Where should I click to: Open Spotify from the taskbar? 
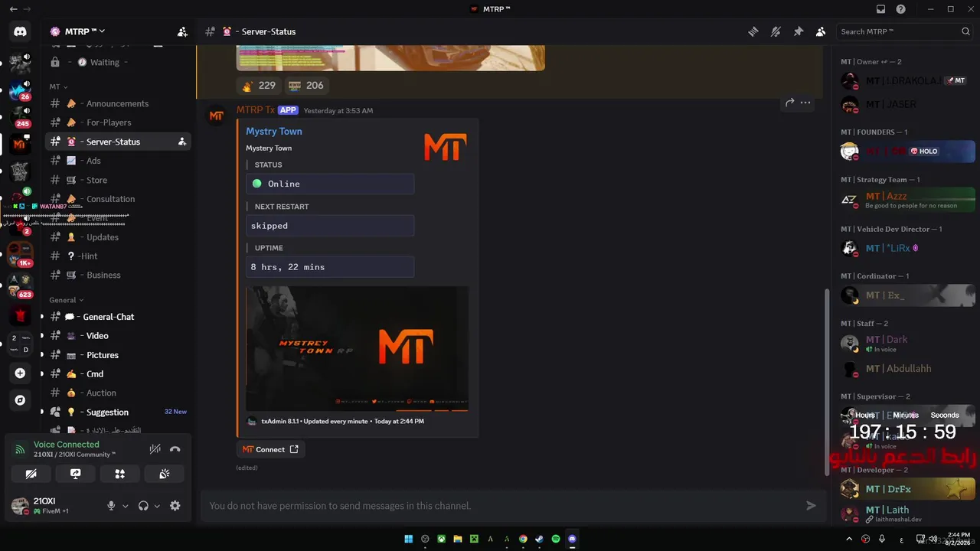556,539
